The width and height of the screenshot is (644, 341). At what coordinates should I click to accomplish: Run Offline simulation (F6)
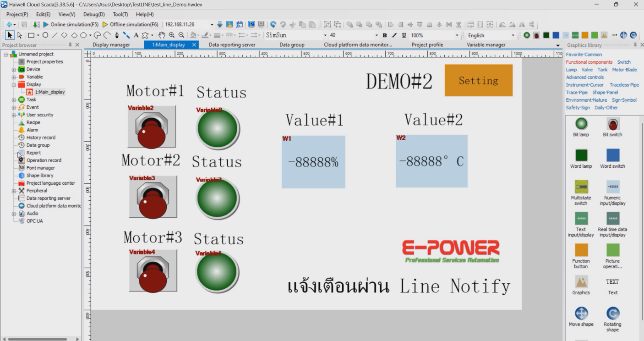(131, 24)
